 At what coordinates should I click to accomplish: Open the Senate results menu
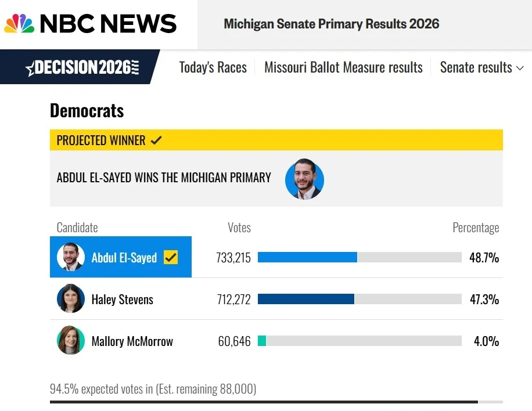click(476, 67)
